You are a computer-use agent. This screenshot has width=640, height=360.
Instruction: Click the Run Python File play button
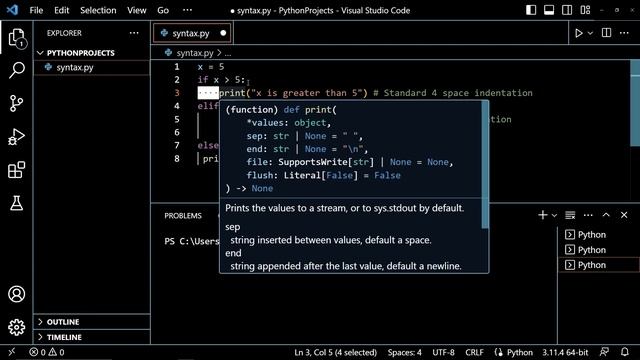(578, 33)
